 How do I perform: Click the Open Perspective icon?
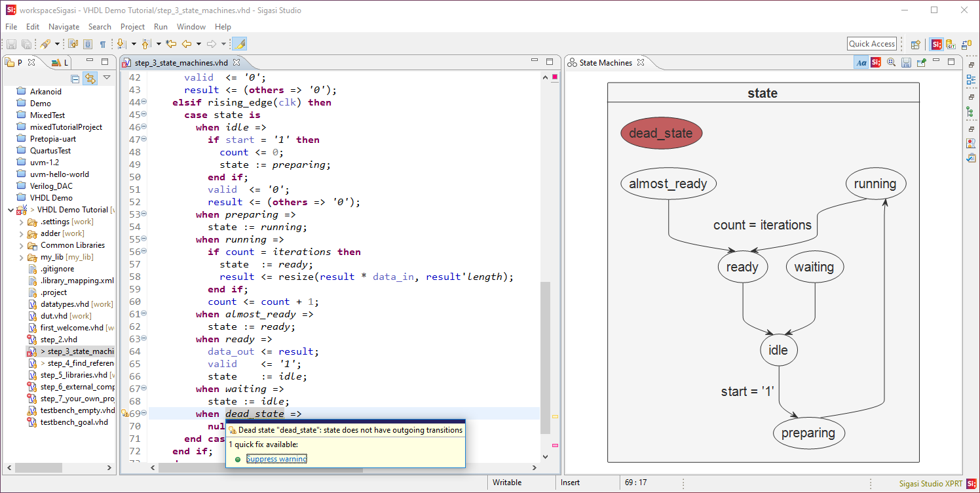916,45
